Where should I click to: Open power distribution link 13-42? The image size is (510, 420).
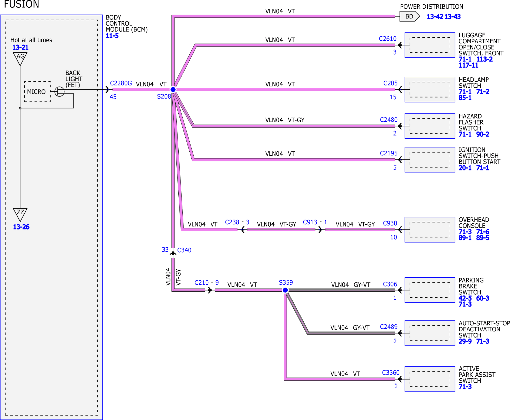[x=435, y=17]
